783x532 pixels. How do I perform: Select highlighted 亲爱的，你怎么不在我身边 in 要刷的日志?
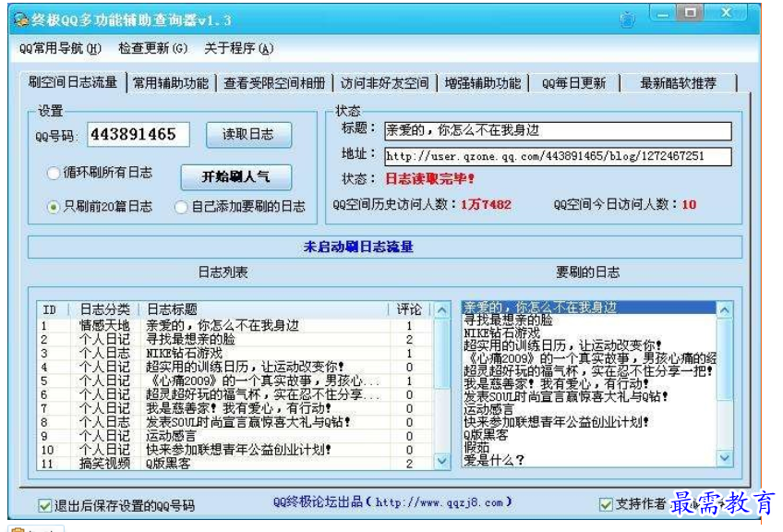pyautogui.click(x=589, y=308)
